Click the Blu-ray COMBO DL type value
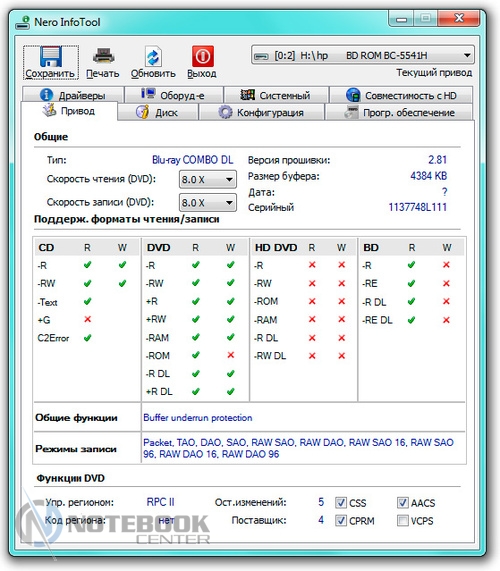Viewport: 500px width, 571px height. (193, 160)
